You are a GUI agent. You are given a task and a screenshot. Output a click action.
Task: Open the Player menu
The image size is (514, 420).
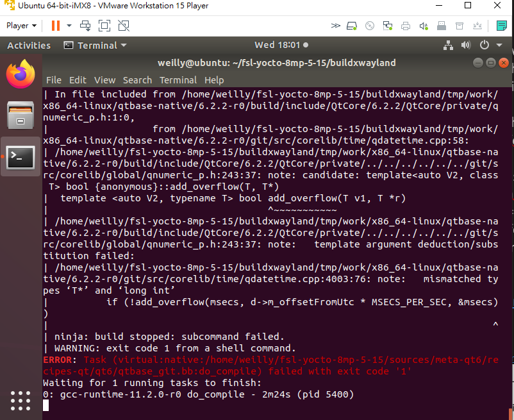coord(19,25)
